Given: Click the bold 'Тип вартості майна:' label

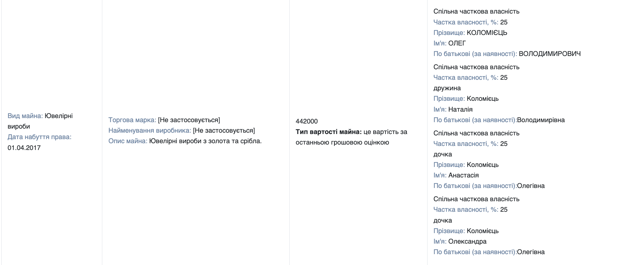Looking at the screenshot, I should pos(329,132).
